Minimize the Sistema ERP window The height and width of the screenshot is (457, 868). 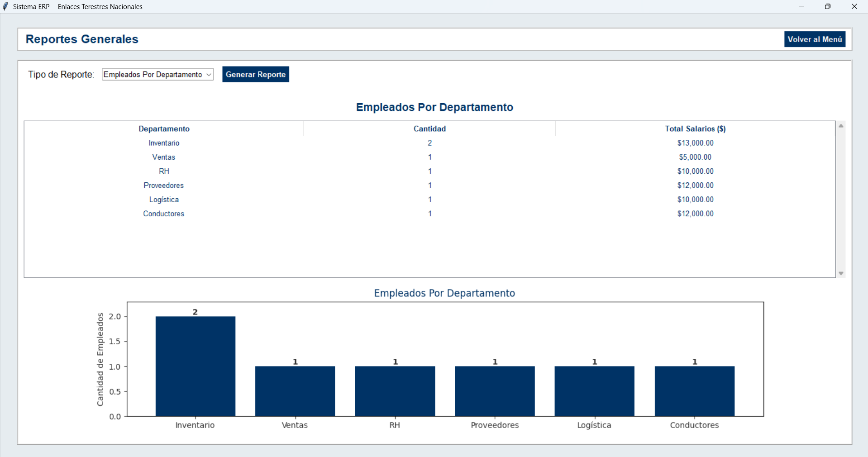tap(801, 6)
